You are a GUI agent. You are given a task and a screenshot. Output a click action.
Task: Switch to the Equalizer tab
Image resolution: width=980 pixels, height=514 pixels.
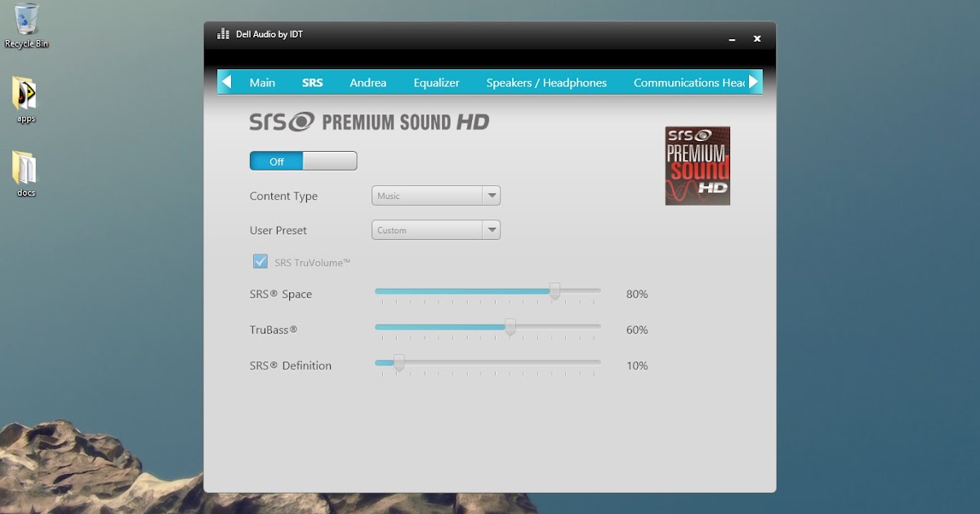(x=436, y=82)
